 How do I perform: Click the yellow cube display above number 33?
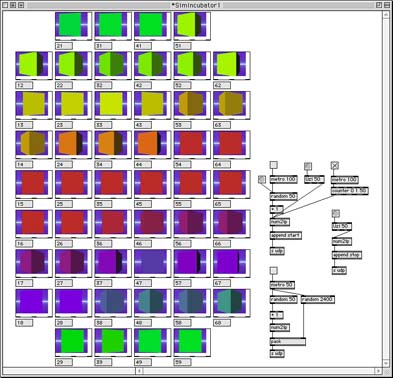113,103
